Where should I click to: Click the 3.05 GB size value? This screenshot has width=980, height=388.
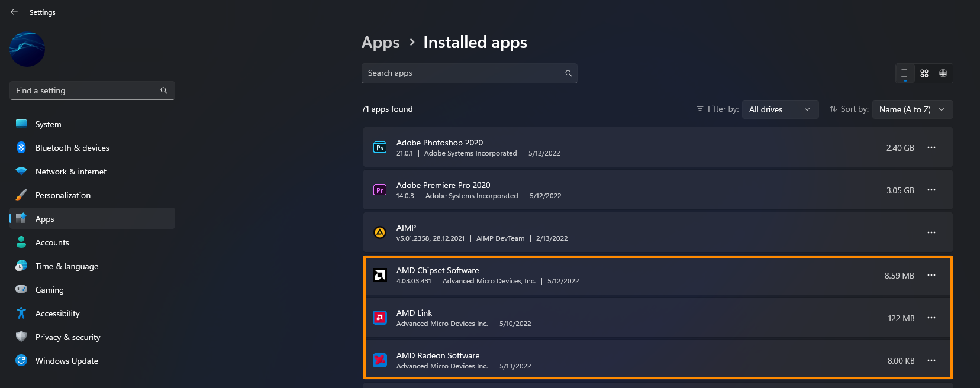click(x=900, y=190)
